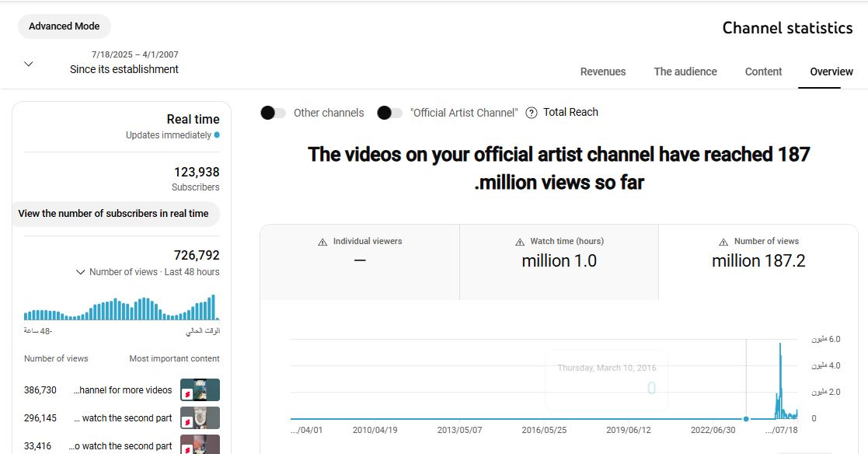Image resolution: width=868 pixels, height=454 pixels.
Task: Click the blue marker dot on chart timeline
Action: (x=746, y=419)
